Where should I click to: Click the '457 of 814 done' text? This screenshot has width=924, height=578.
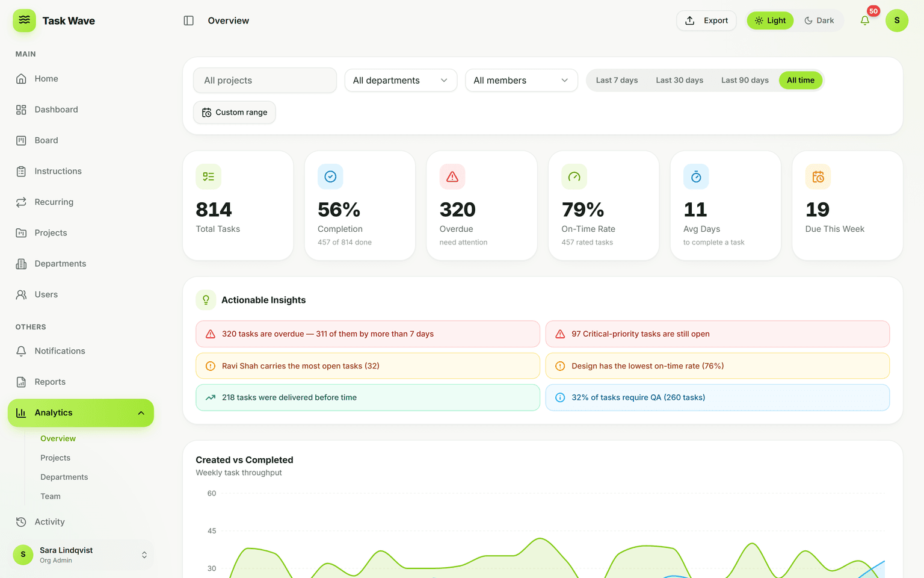(345, 243)
